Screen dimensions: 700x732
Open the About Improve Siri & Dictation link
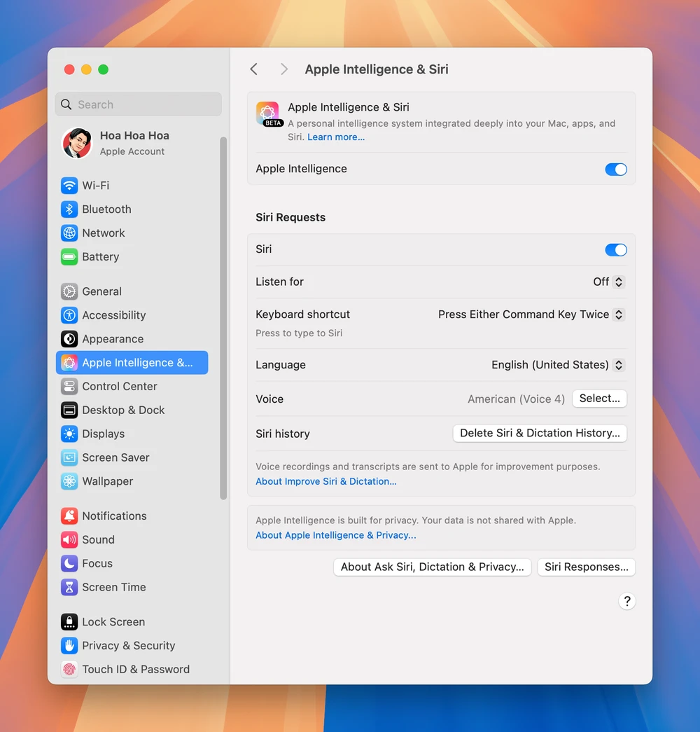[325, 481]
